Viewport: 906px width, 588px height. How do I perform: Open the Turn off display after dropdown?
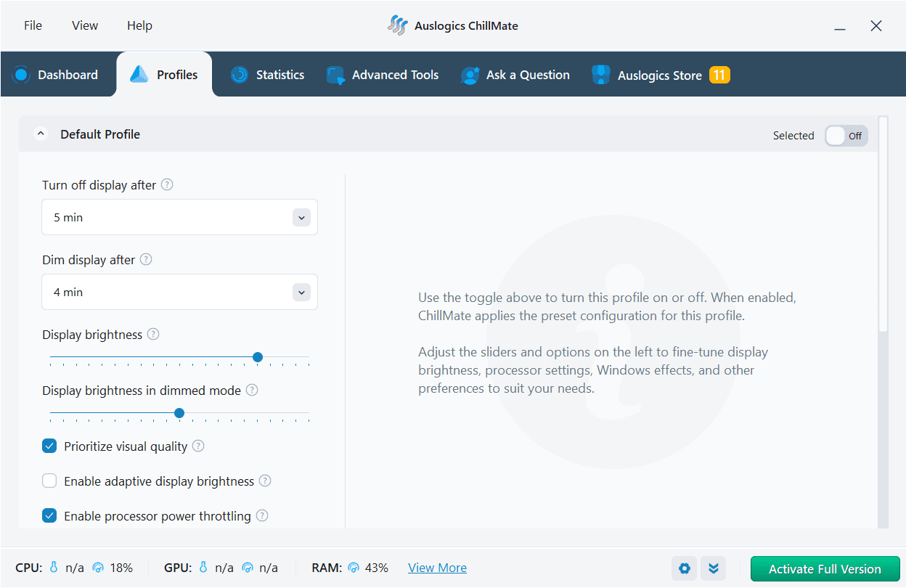180,217
